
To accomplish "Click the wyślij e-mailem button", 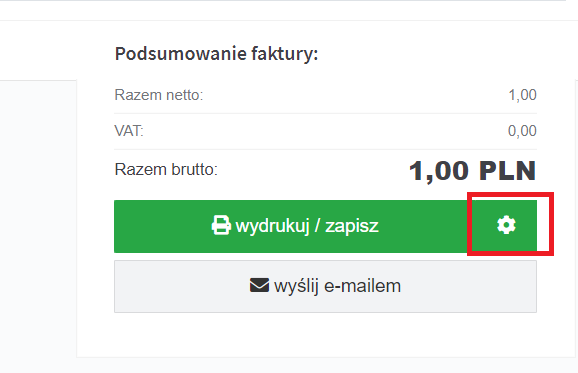I will (325, 286).
